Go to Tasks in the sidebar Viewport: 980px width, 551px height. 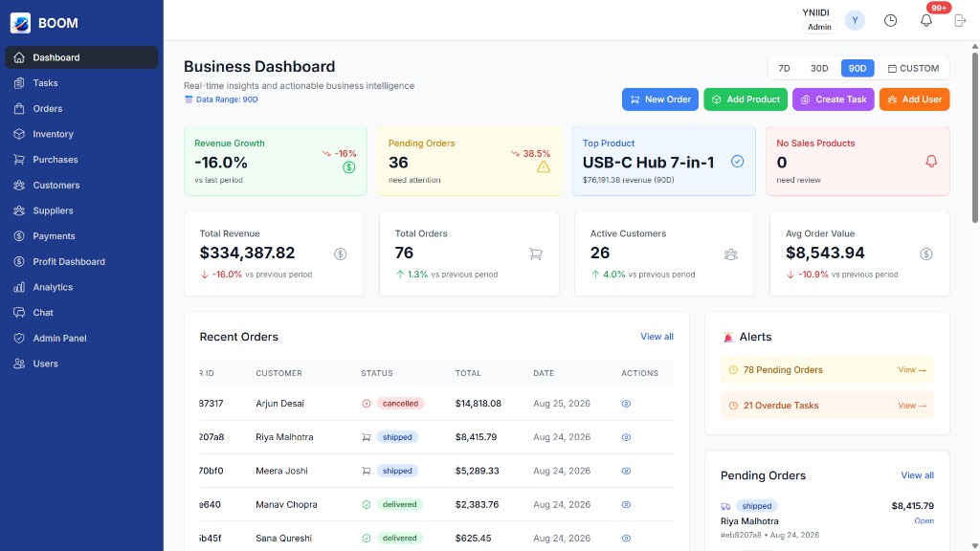[81, 83]
